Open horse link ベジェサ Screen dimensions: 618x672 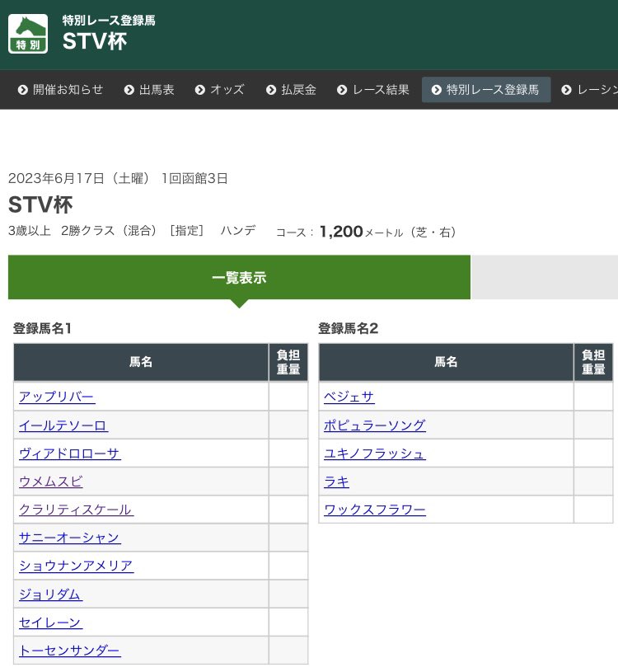pos(349,397)
